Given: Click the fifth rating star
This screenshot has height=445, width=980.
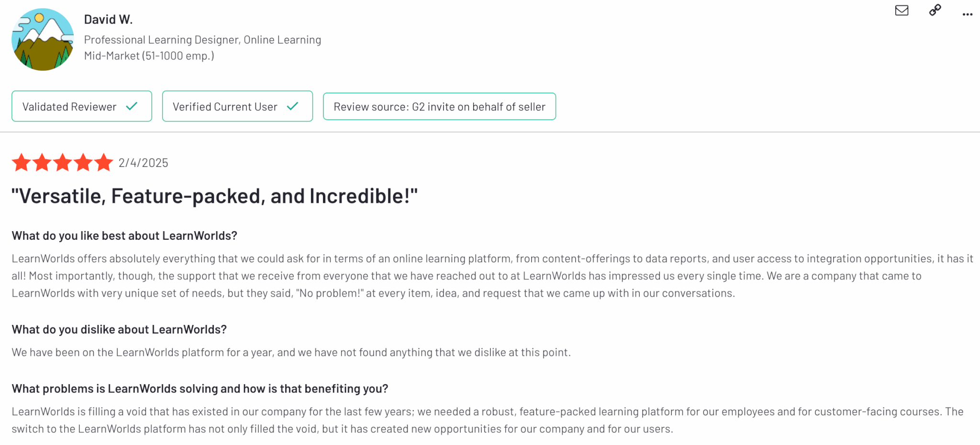Looking at the screenshot, I should point(103,163).
